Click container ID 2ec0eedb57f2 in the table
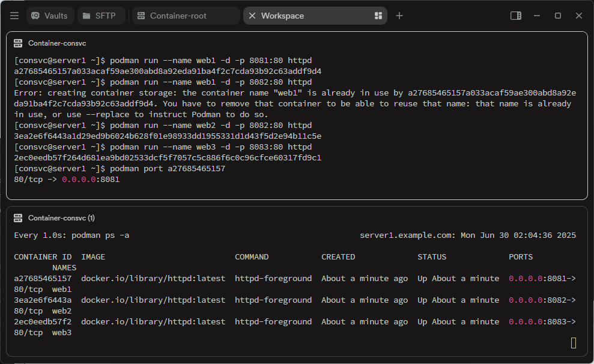The image size is (594, 364). [x=43, y=321]
